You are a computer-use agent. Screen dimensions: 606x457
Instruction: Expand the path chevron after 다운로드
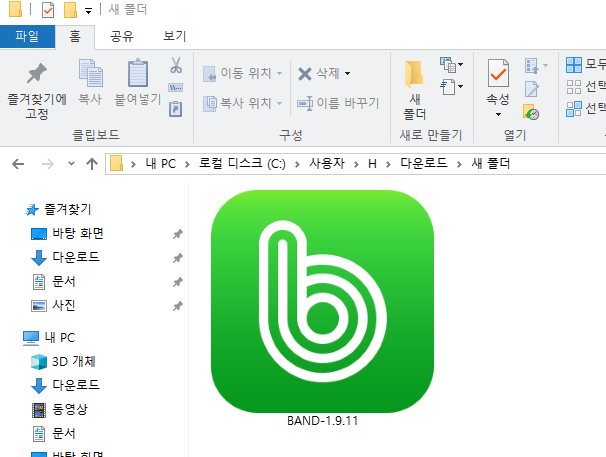click(x=459, y=164)
